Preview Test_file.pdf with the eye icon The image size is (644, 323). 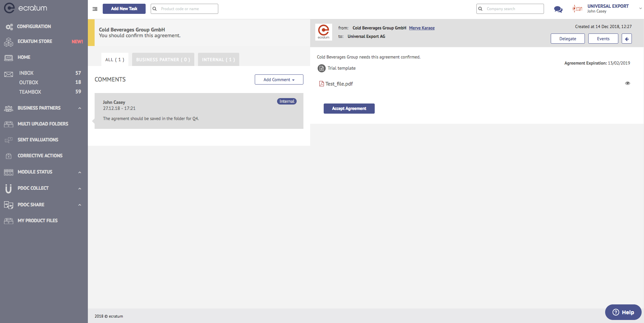[627, 83]
